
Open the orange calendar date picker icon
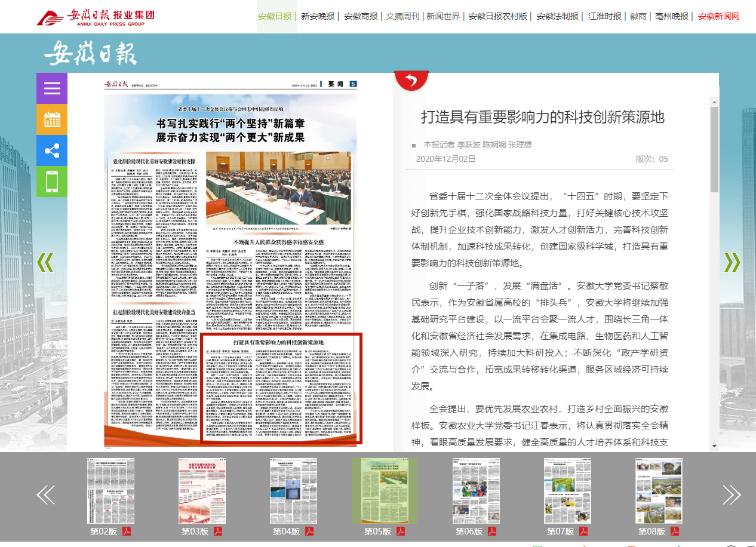click(52, 119)
